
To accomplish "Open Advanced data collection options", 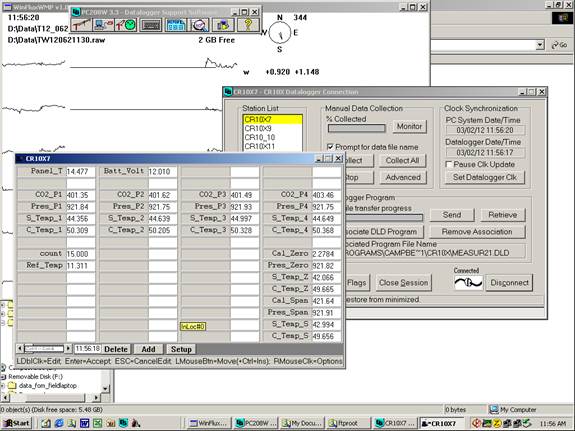I will tap(402, 178).
